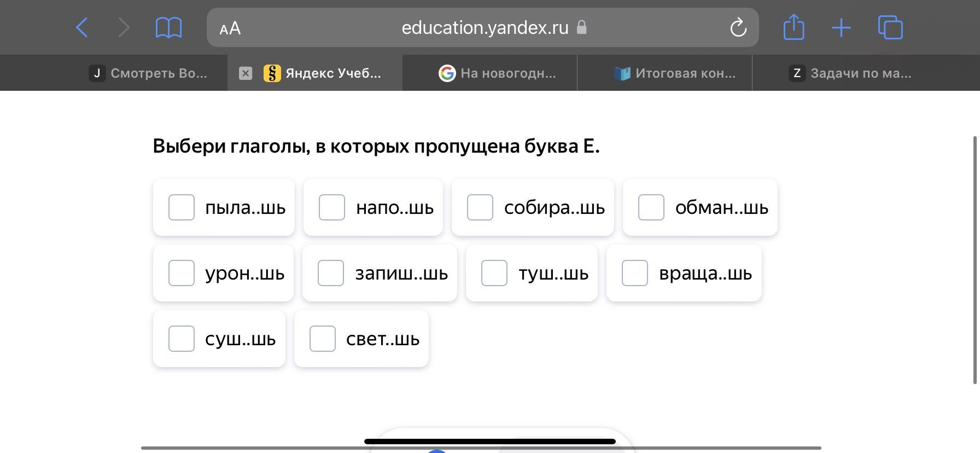Mark the враща..шь checkbox

point(635,273)
